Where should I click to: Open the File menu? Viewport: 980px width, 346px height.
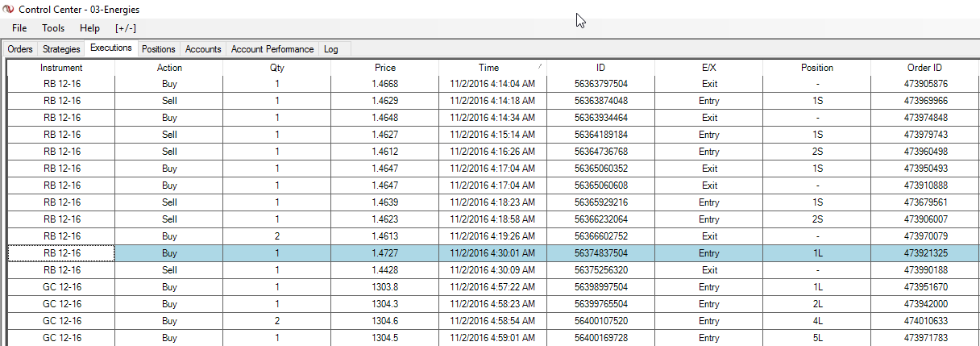(19, 28)
